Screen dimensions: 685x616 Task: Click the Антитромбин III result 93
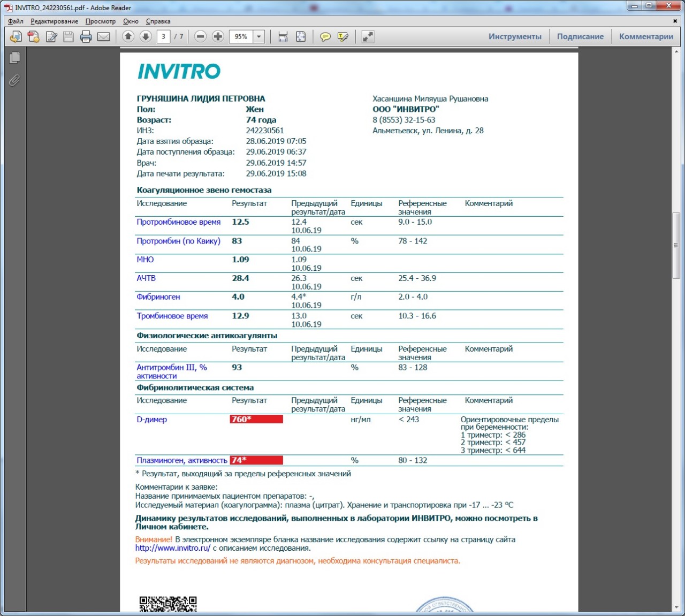pyautogui.click(x=237, y=367)
